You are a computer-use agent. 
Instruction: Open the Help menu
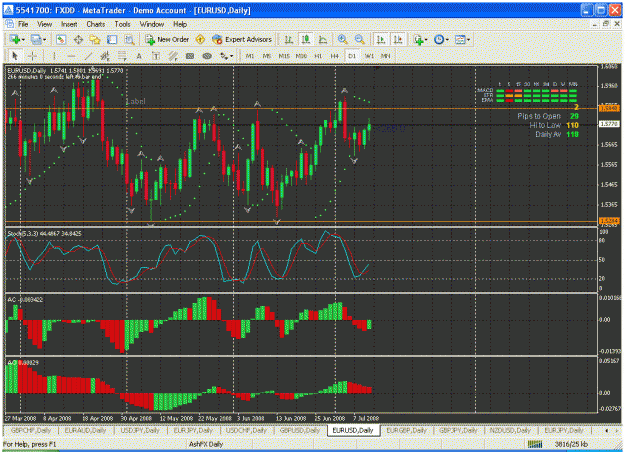[180, 24]
